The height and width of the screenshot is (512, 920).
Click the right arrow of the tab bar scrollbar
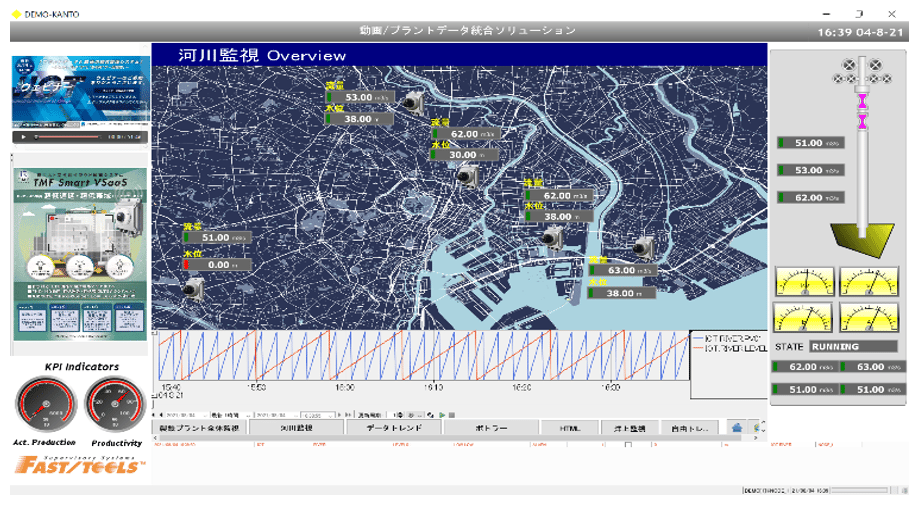(x=756, y=438)
